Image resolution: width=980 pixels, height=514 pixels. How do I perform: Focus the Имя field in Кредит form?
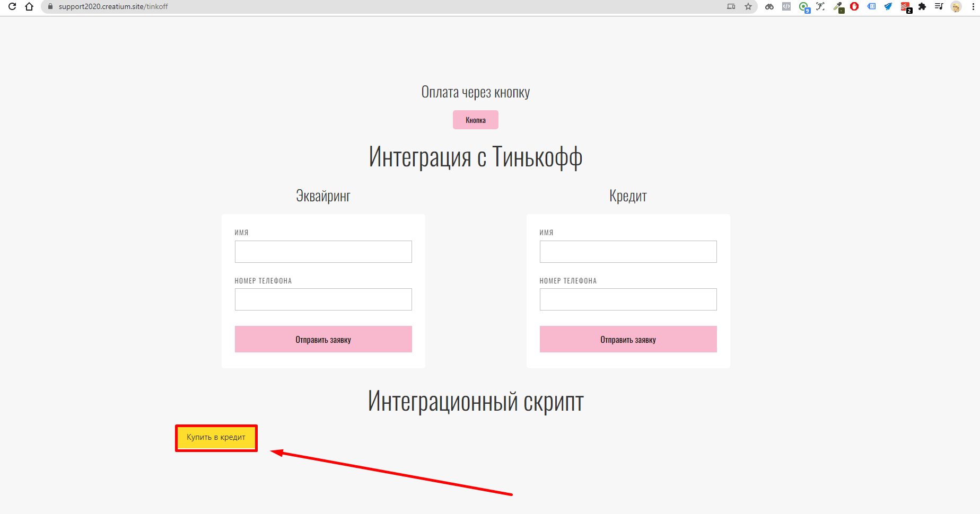(x=628, y=252)
